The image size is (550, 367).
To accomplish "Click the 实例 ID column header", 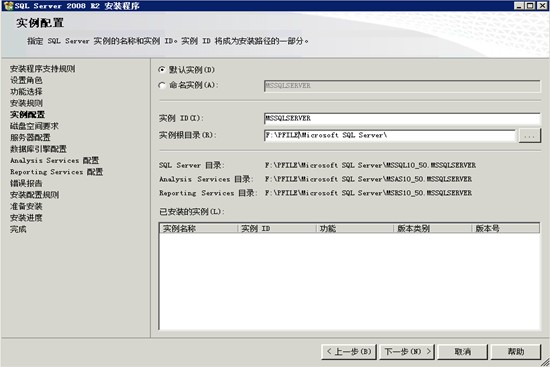I will pos(277,228).
